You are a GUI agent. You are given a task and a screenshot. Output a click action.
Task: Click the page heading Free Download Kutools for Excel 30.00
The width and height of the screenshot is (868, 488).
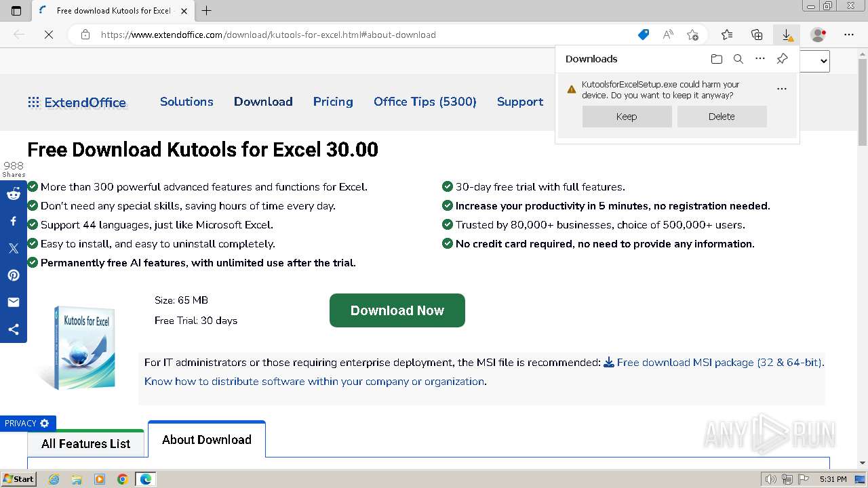coord(203,150)
